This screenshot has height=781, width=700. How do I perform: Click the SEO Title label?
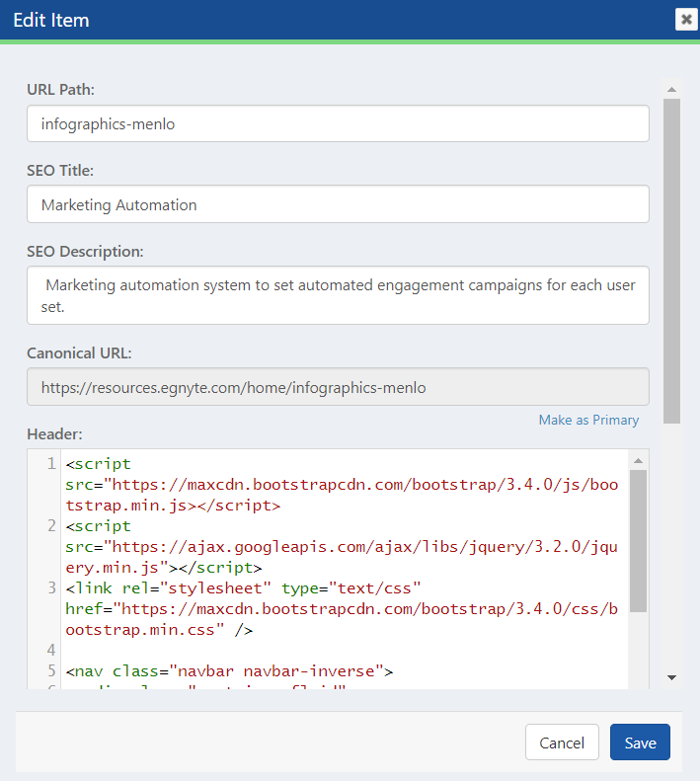[x=60, y=171]
